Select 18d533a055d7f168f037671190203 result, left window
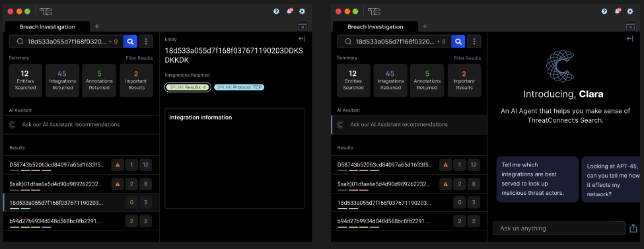644x249 pixels. [x=81, y=202]
